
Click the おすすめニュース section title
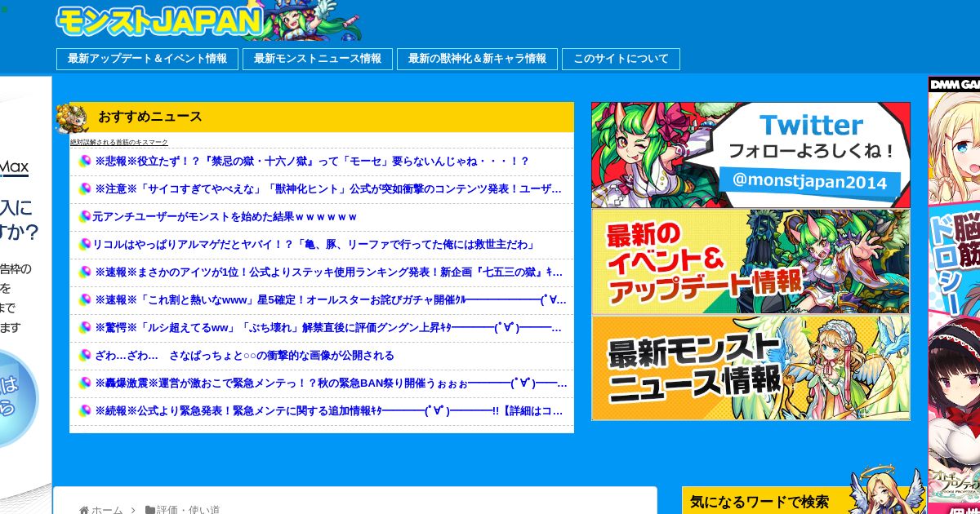tap(150, 117)
